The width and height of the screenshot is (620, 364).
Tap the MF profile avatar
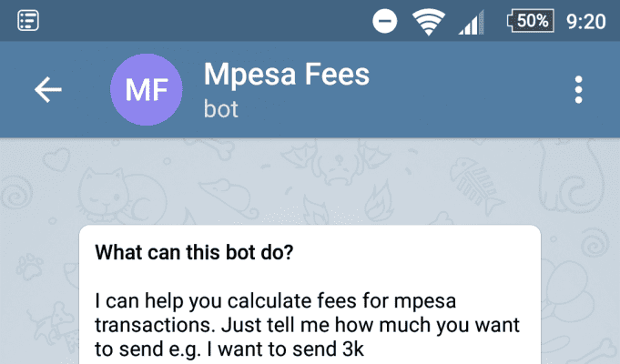[147, 90]
